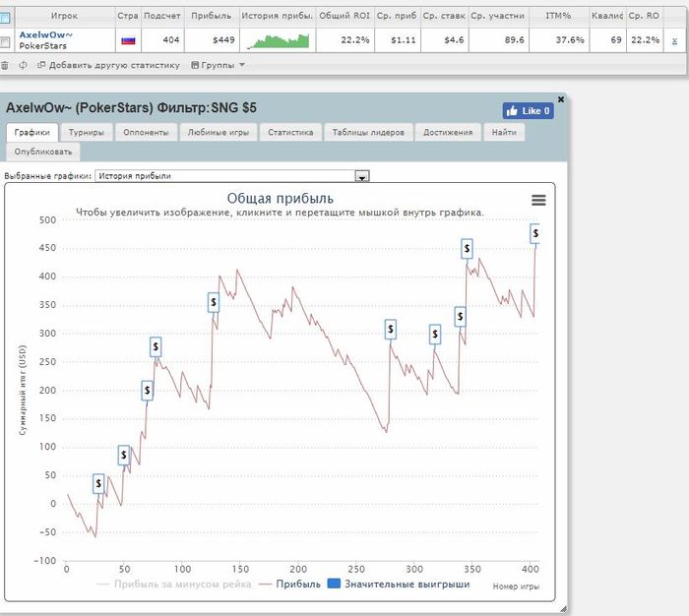Toggle the select-all box in table header
This screenshot has height=616, width=689.
tap(5, 18)
